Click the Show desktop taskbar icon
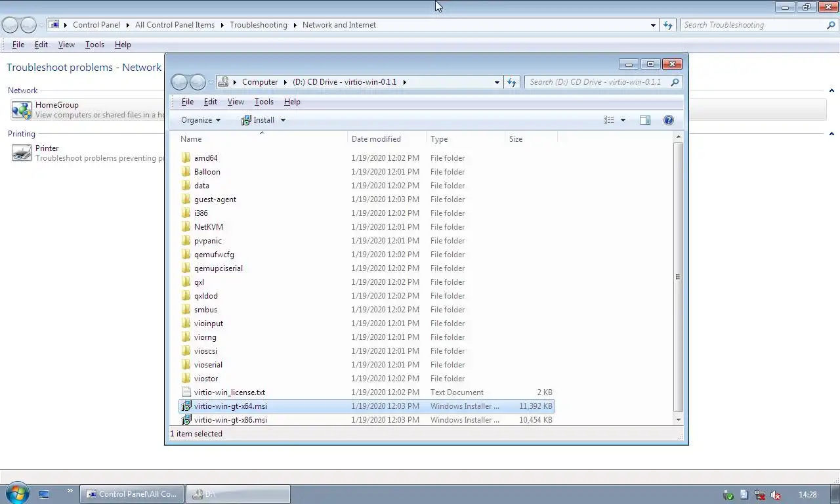 click(x=44, y=494)
